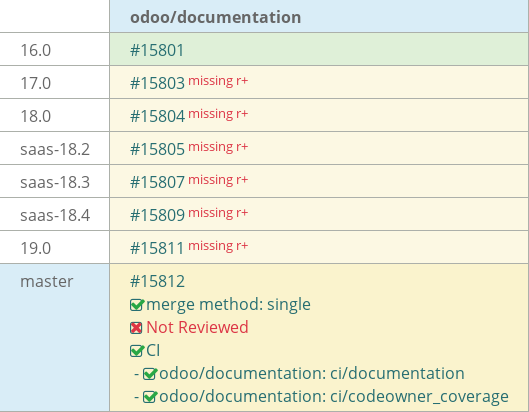Select the master branch label
529x412 pixels.
47,281
